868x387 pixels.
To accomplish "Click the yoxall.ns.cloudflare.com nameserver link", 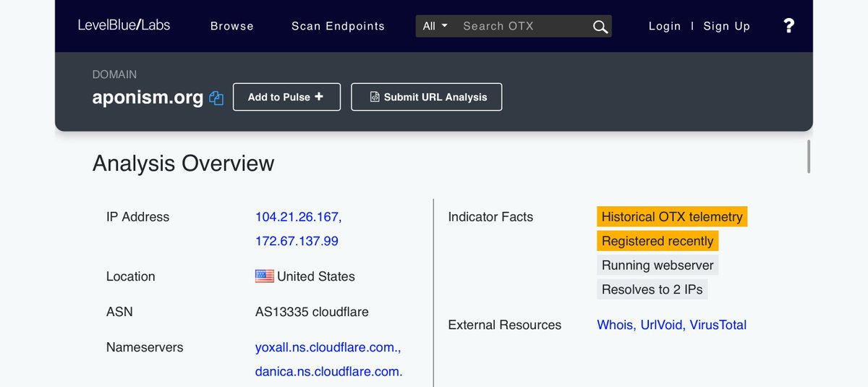I will [x=327, y=347].
